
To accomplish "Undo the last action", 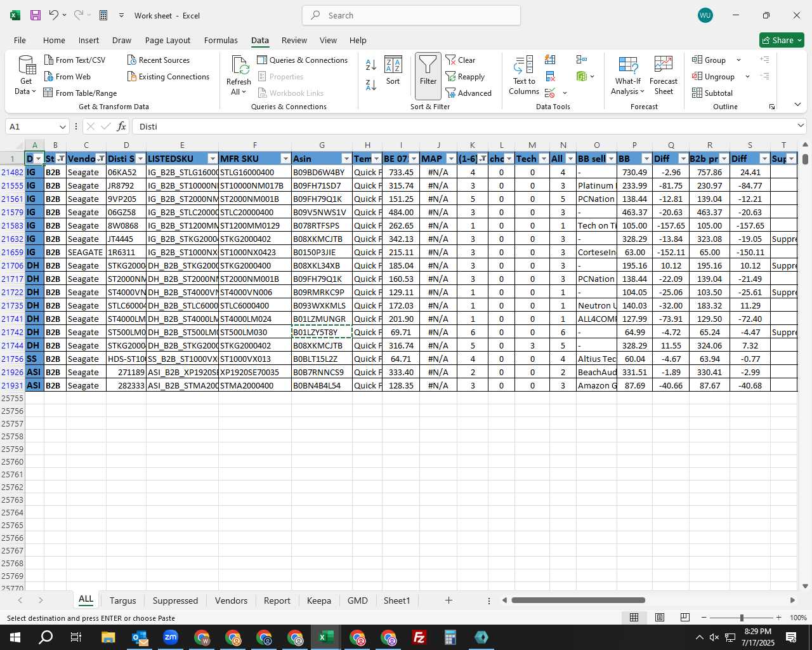I will tap(54, 15).
